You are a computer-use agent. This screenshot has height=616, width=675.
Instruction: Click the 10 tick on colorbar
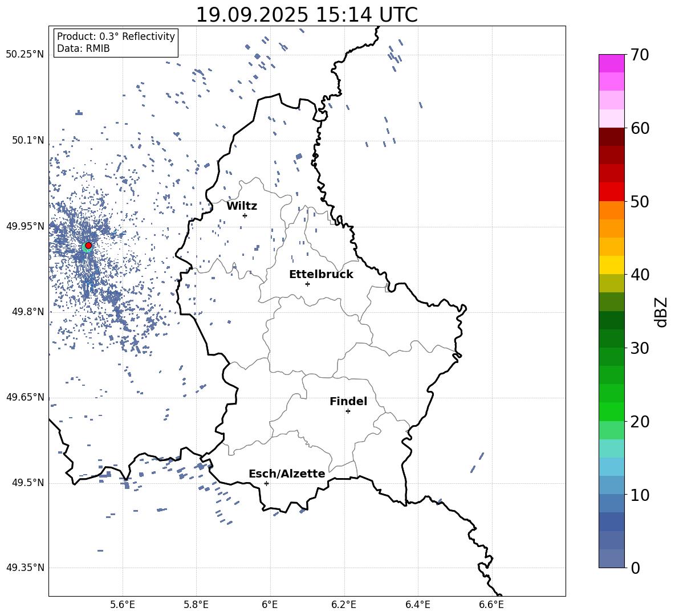coord(640,495)
